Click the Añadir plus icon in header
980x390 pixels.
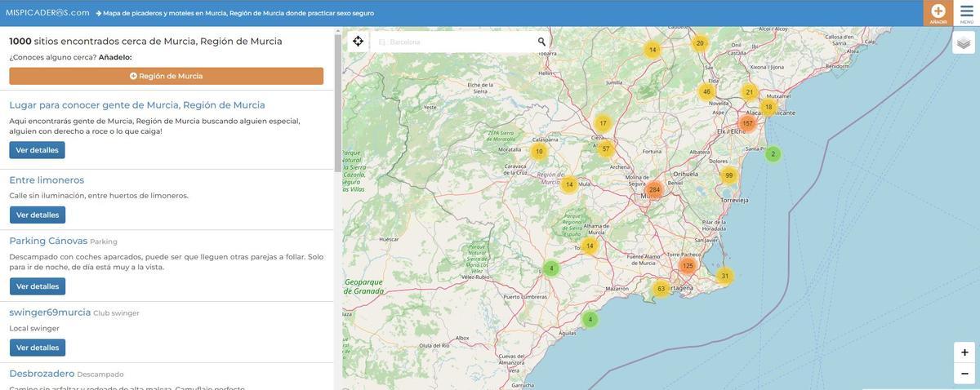click(x=938, y=11)
